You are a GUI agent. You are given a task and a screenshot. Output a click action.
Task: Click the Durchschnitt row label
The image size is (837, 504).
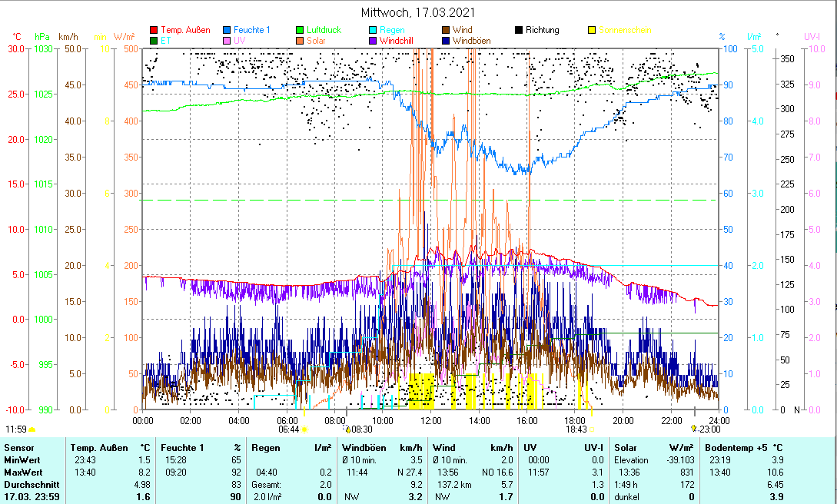point(29,485)
